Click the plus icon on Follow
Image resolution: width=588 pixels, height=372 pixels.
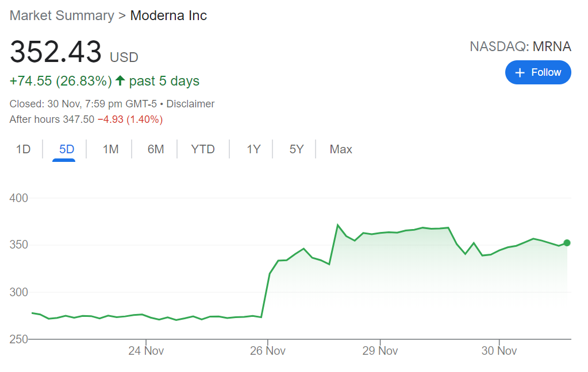[x=520, y=72]
